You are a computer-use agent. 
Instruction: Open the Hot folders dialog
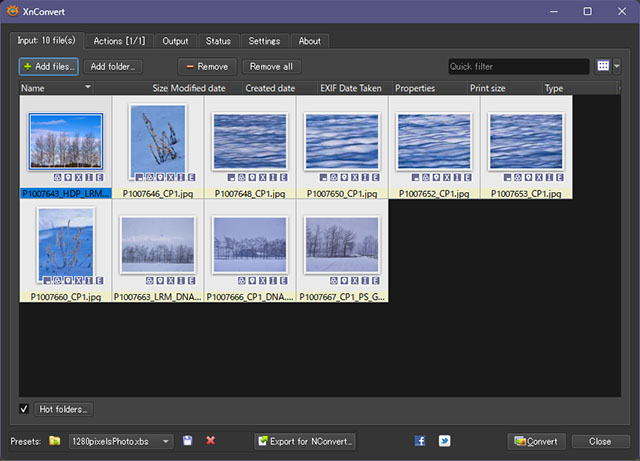63,409
